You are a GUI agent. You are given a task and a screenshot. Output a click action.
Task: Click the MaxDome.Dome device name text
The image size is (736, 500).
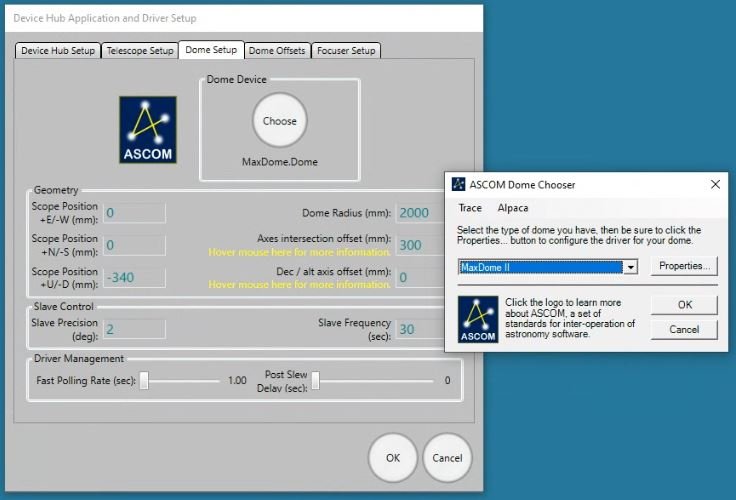[280, 162]
